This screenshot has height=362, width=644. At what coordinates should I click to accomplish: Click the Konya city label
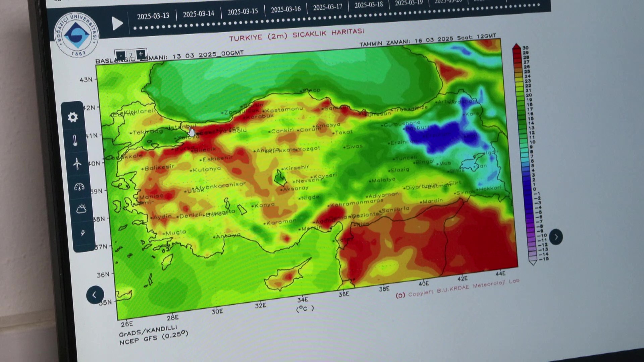pos(264,205)
